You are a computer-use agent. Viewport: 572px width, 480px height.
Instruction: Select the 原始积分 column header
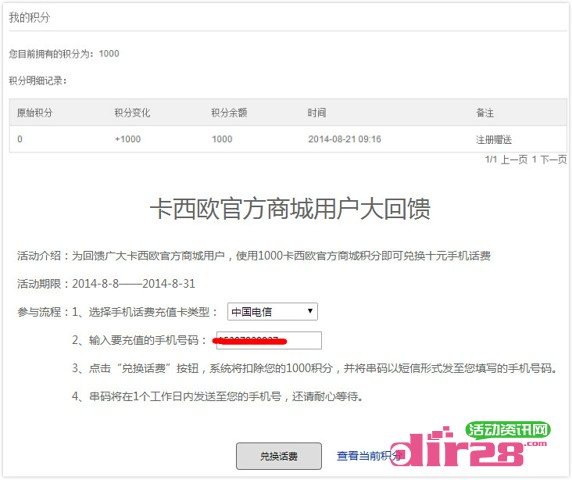tap(35, 113)
